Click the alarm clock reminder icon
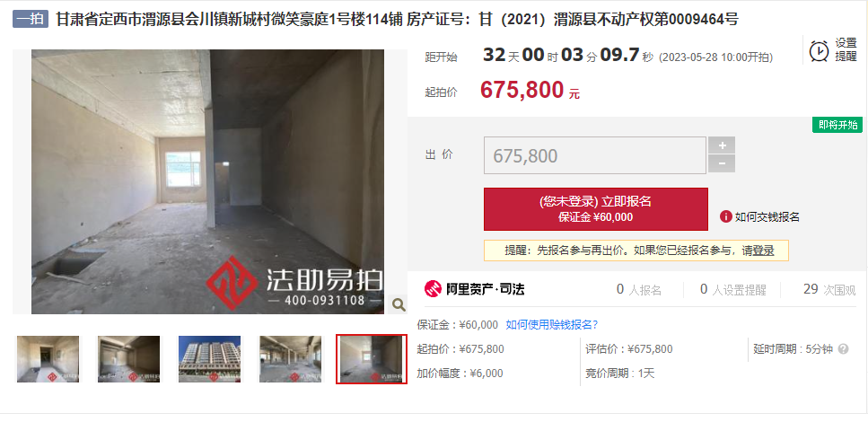Viewport: 868px width, 422px height. pyautogui.click(x=820, y=50)
